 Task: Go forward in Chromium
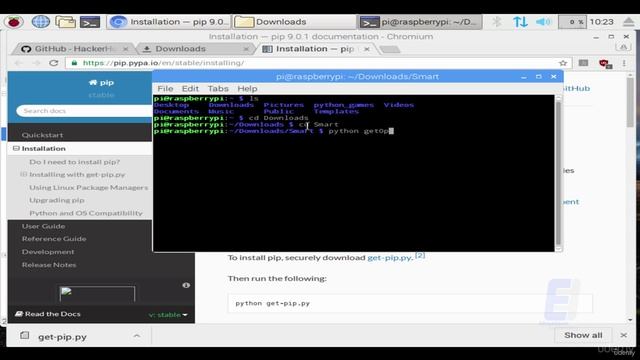[36, 63]
